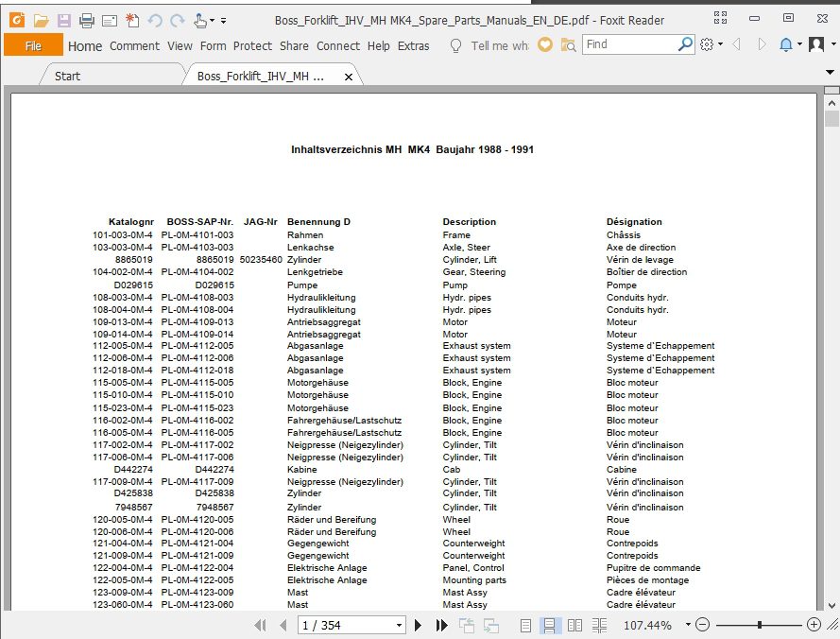Zoom out with the minus button

coord(702,625)
